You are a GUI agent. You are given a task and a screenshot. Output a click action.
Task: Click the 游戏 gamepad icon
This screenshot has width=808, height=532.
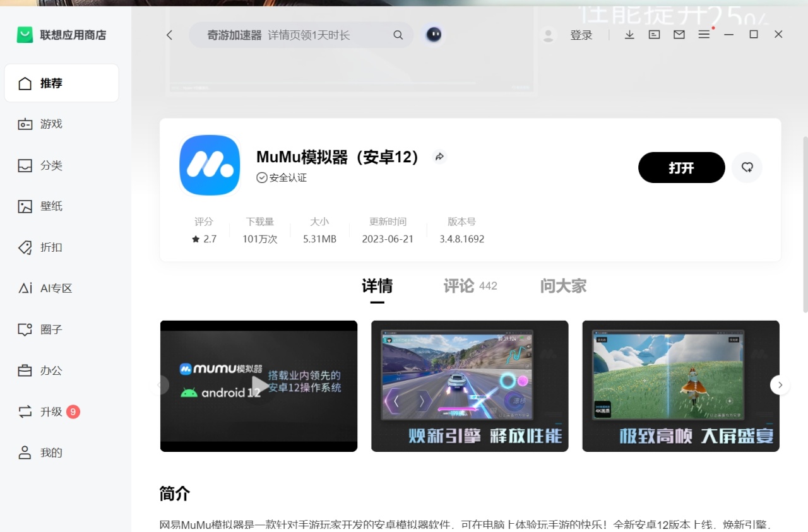coord(25,124)
